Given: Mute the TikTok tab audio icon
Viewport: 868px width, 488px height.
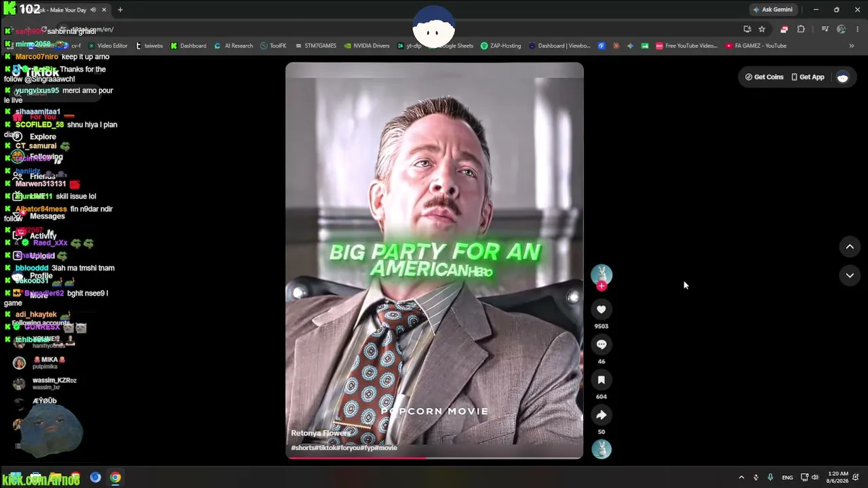Looking at the screenshot, I should coord(94,9).
